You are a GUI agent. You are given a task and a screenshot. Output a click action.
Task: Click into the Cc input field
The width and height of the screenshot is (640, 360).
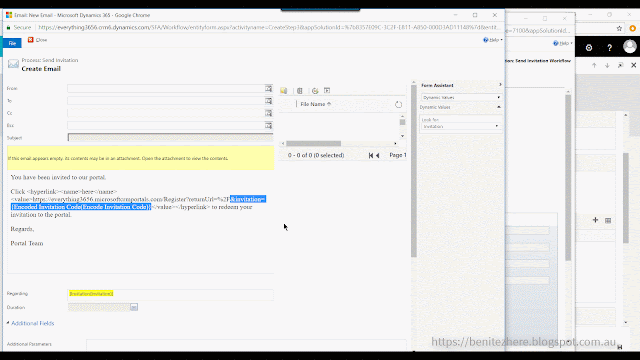166,113
